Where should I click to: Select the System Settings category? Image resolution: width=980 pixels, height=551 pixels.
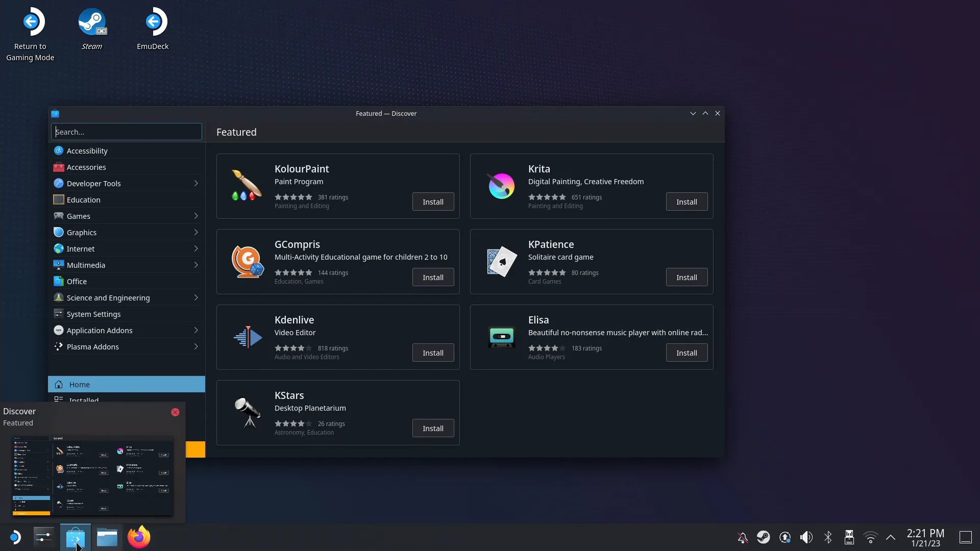[x=127, y=314]
